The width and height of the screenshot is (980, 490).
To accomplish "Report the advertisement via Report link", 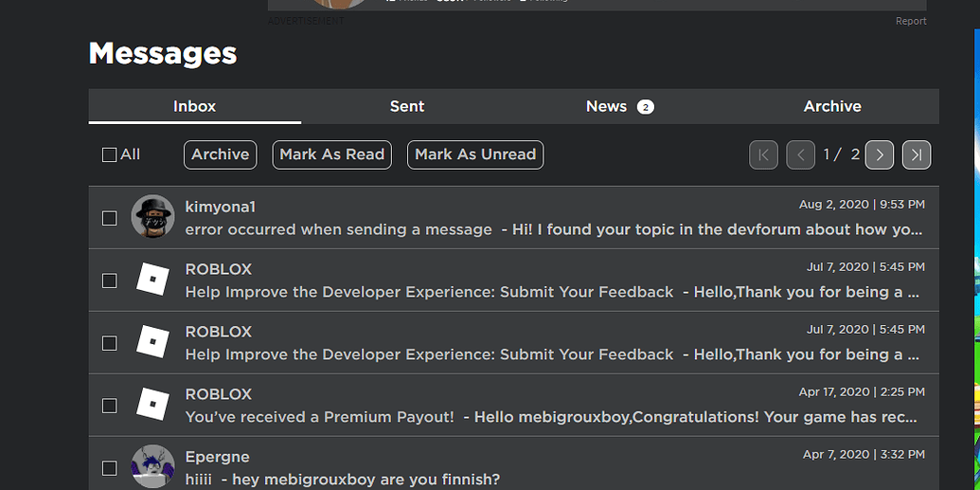I will 911,21.
